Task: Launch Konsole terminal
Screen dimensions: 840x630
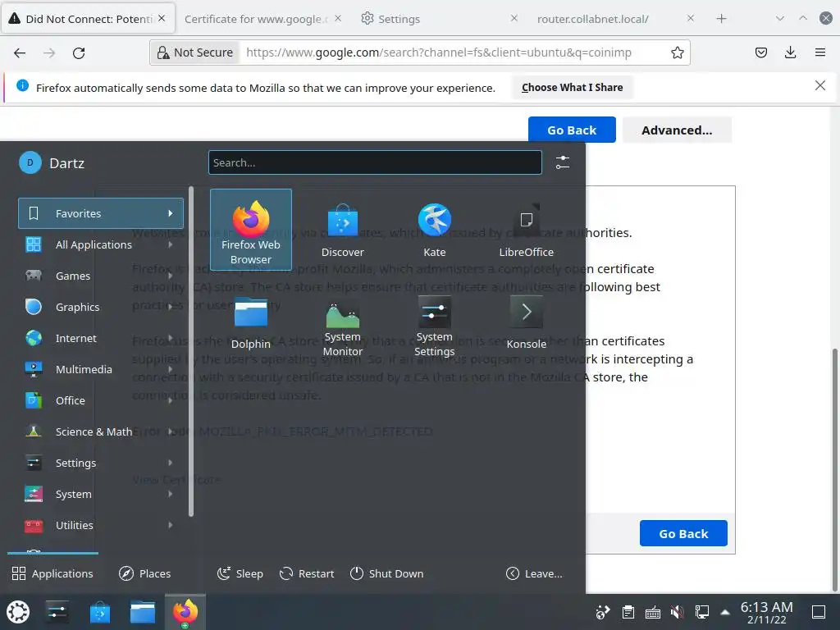Action: coord(526,322)
